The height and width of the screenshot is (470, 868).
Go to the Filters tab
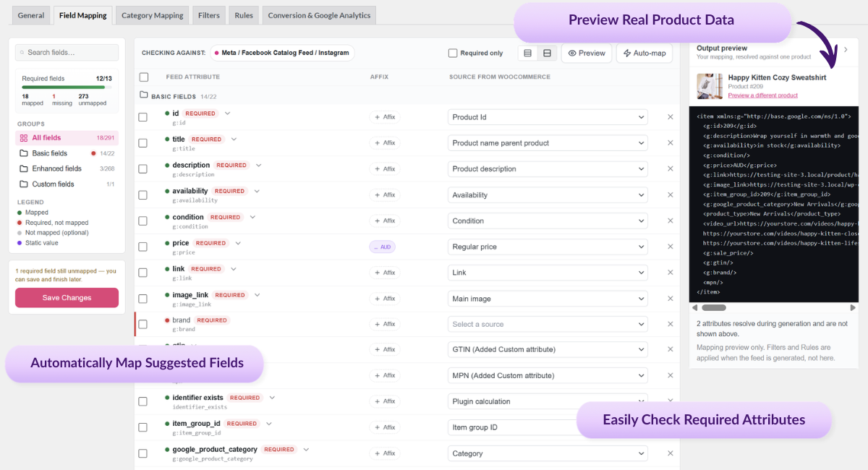point(209,15)
